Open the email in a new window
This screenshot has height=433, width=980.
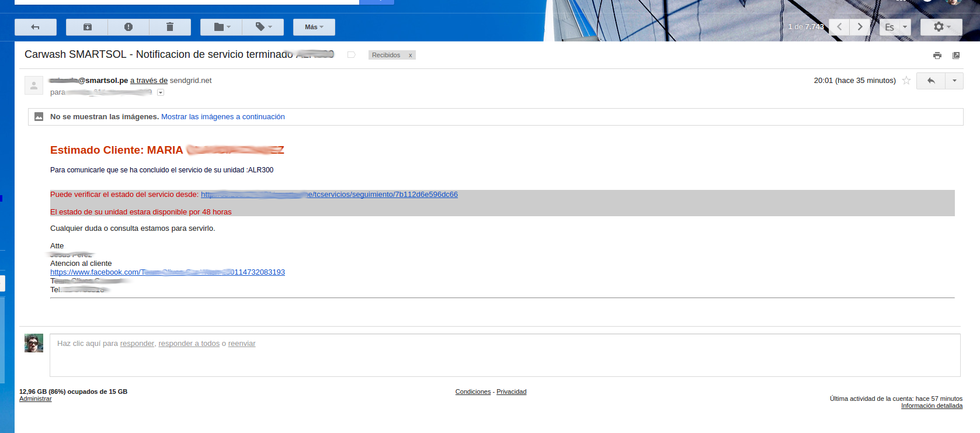(956, 56)
